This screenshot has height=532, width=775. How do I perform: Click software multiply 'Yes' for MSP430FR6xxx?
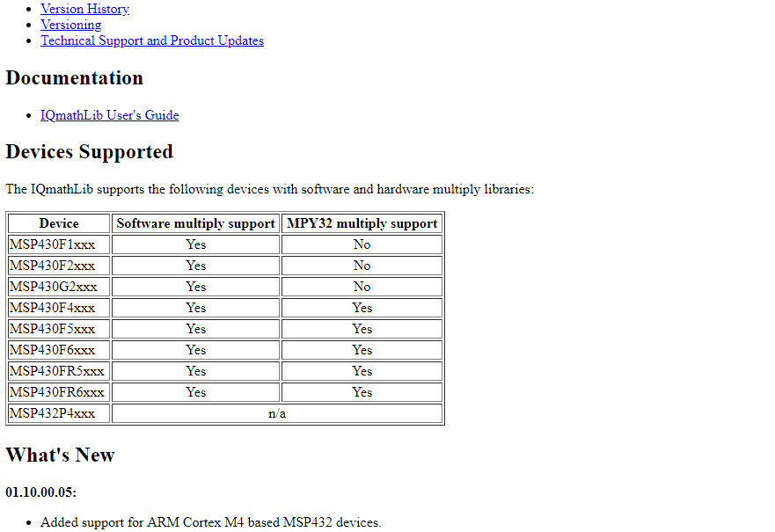195,392
